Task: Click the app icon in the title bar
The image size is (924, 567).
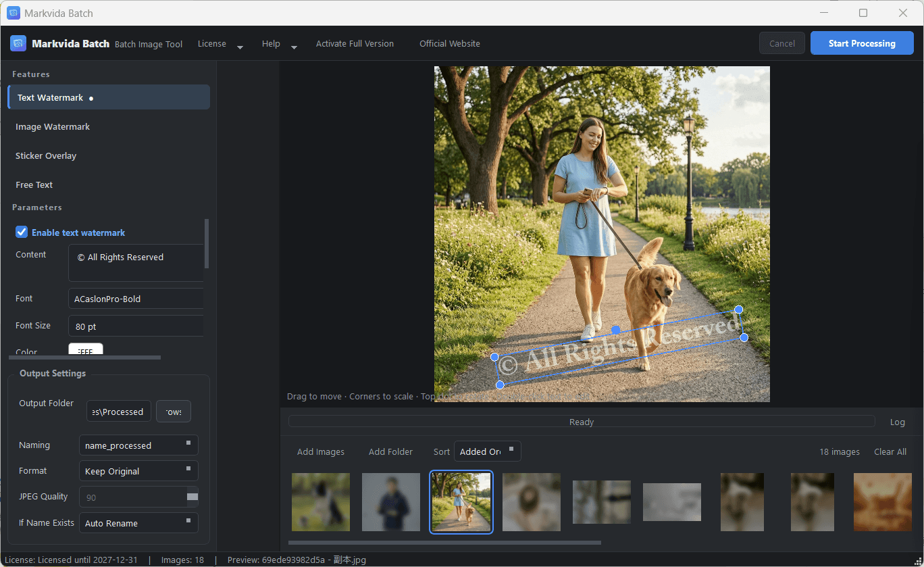Action: pyautogui.click(x=14, y=13)
